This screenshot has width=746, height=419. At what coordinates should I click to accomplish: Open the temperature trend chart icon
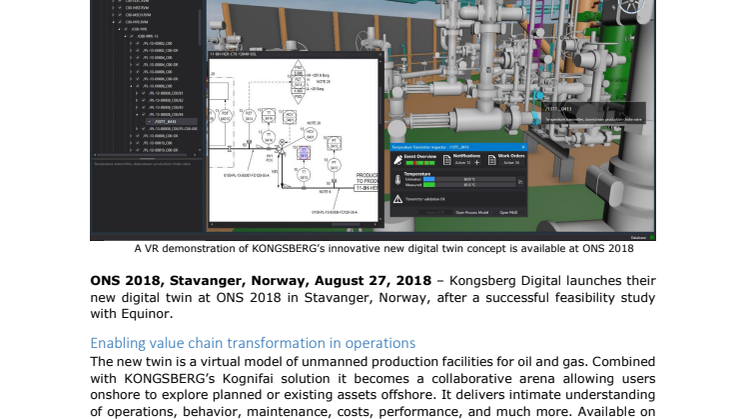(520, 182)
